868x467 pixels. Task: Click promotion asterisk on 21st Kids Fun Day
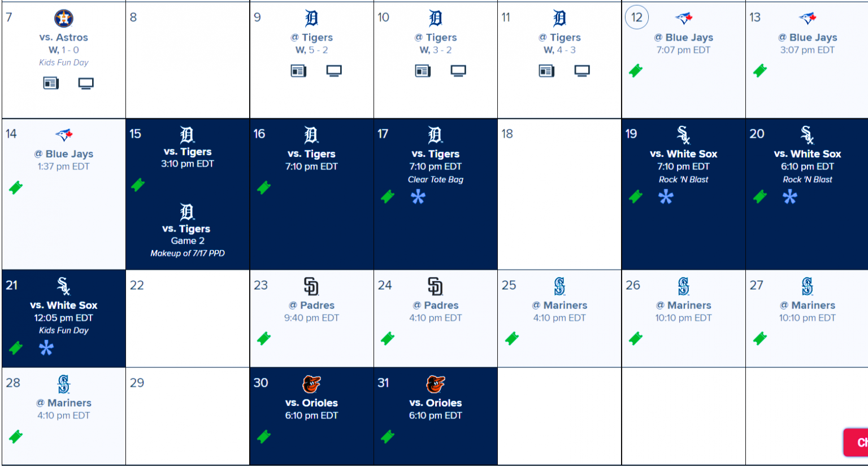point(46,347)
